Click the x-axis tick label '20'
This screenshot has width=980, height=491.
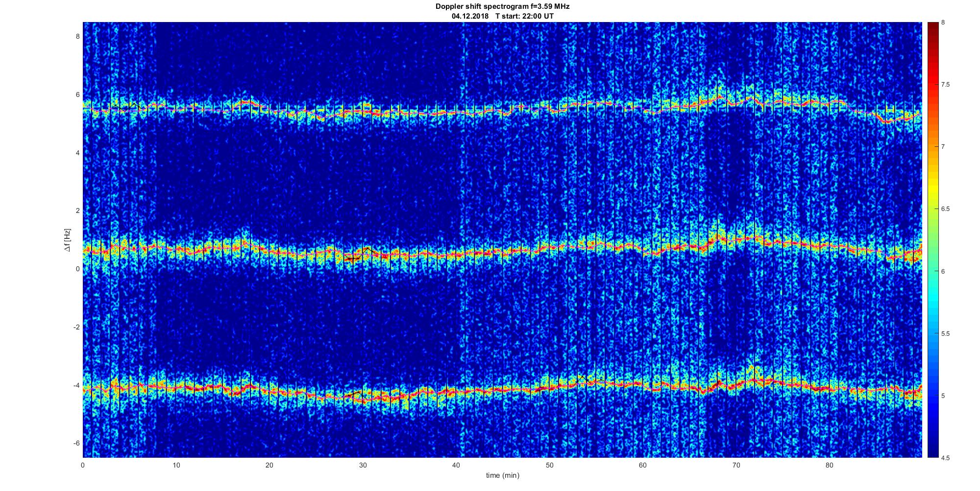269,465
